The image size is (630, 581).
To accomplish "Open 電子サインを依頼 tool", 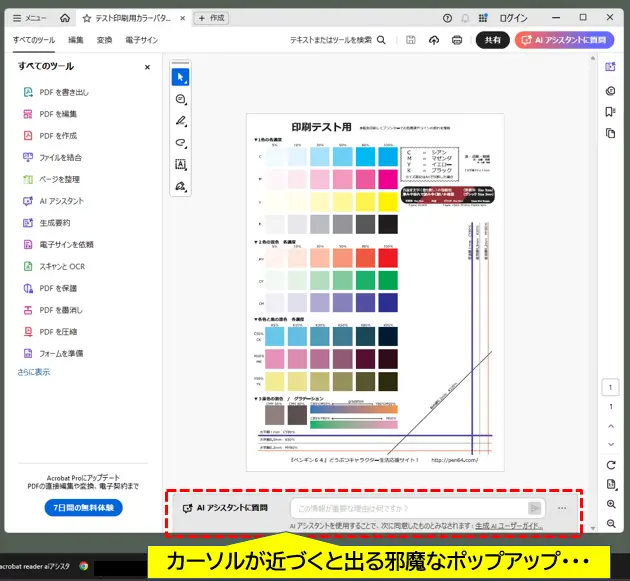I will point(58,244).
